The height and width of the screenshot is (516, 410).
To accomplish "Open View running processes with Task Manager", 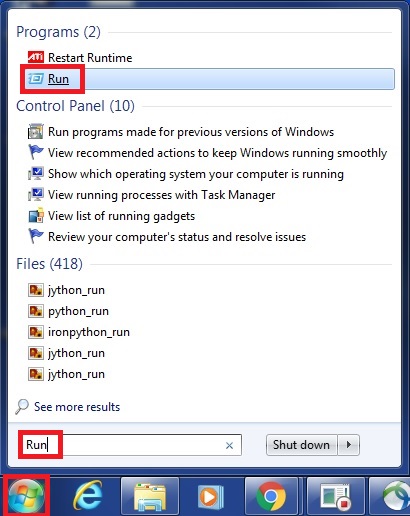I will click(162, 195).
